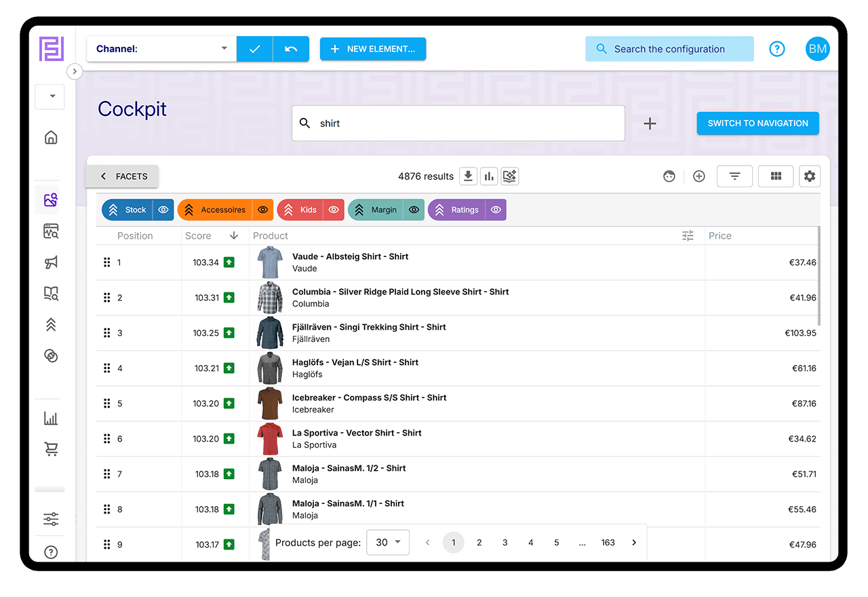Open the Channel dropdown
This screenshot has width=868, height=597.
point(161,49)
